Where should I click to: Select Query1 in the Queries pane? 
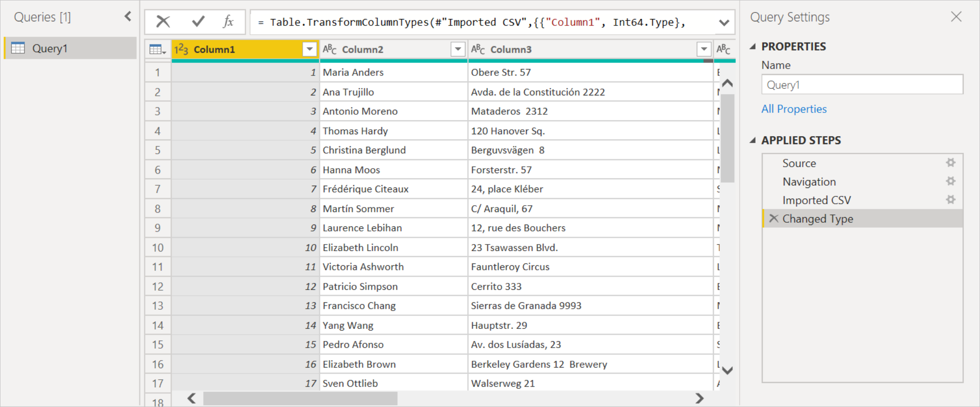click(70, 48)
